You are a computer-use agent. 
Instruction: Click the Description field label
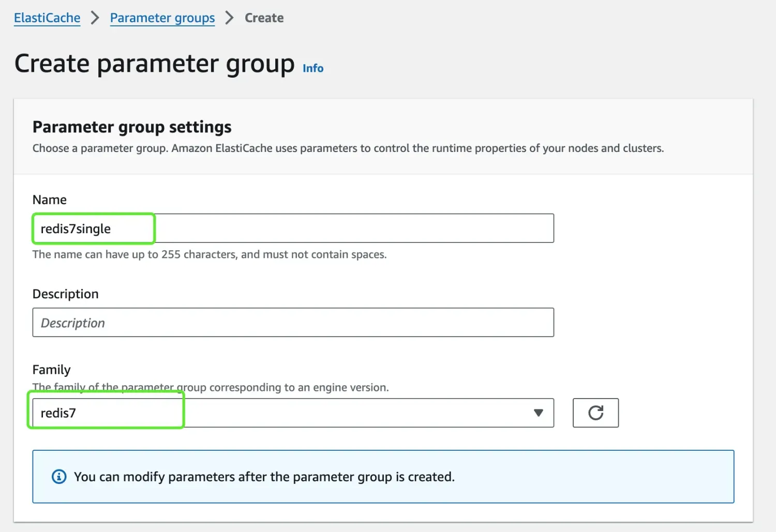66,294
